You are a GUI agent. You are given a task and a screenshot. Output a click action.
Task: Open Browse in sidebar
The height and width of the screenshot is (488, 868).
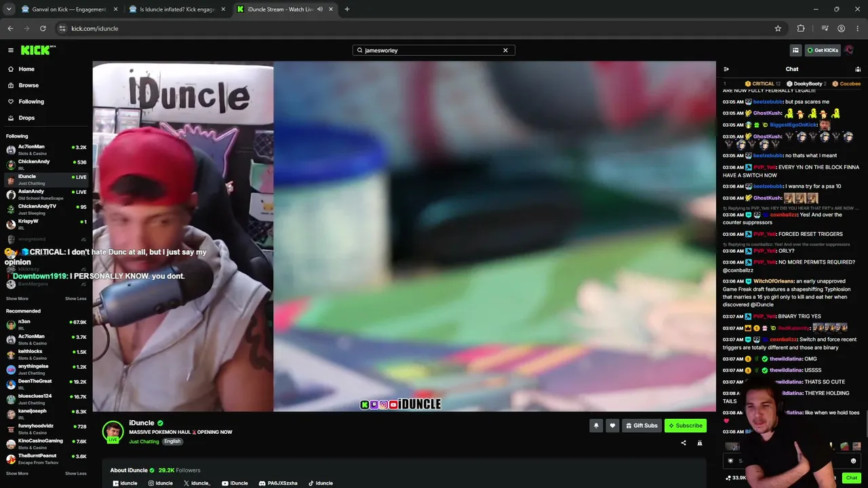click(x=45, y=85)
